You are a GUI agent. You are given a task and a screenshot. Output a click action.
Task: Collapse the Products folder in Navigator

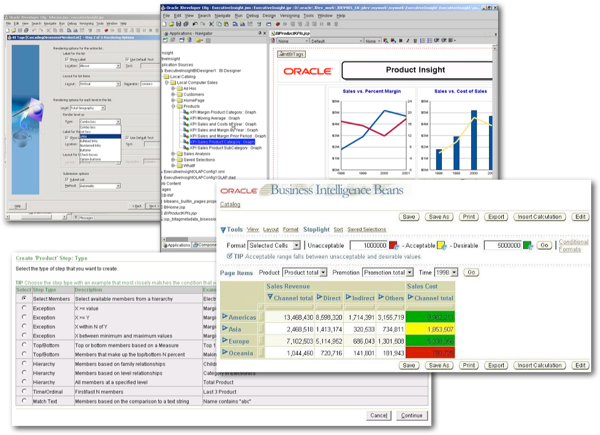(173, 106)
